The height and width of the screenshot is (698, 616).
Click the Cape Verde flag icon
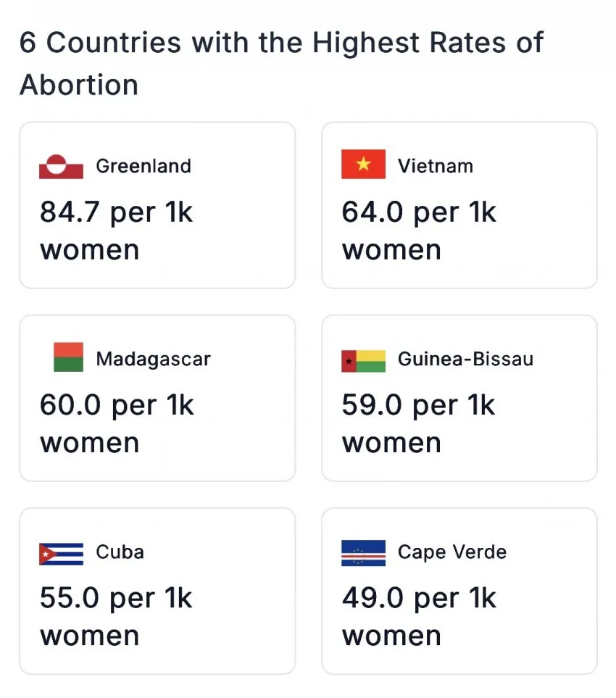point(363,553)
